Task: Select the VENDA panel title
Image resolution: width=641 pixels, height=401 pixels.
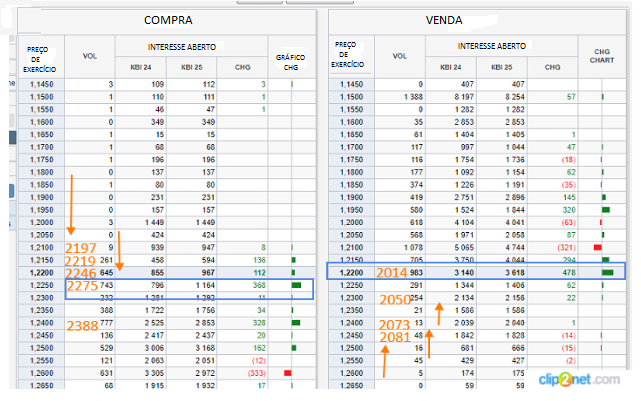Action: tap(478, 19)
